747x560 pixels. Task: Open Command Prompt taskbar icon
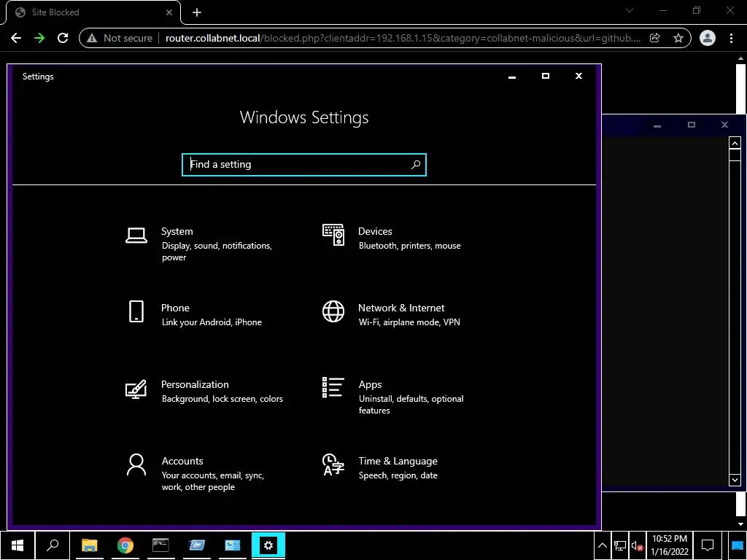coord(160,545)
